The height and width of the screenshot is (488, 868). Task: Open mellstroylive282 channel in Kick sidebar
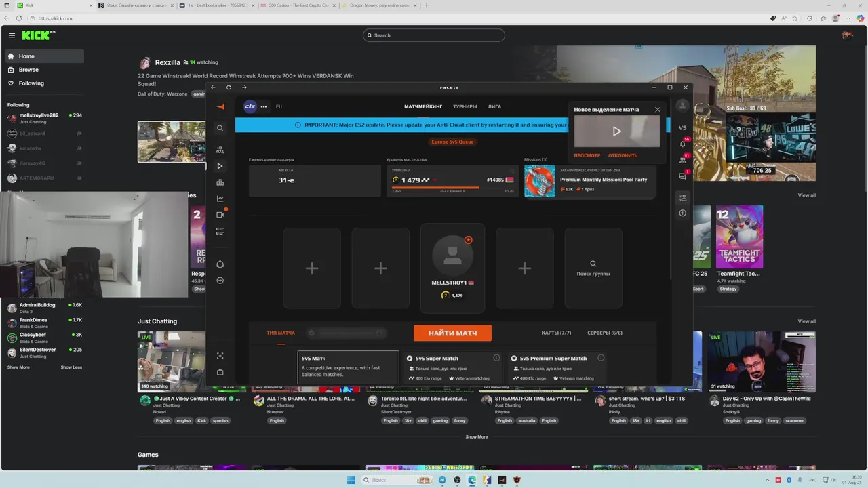click(45, 118)
